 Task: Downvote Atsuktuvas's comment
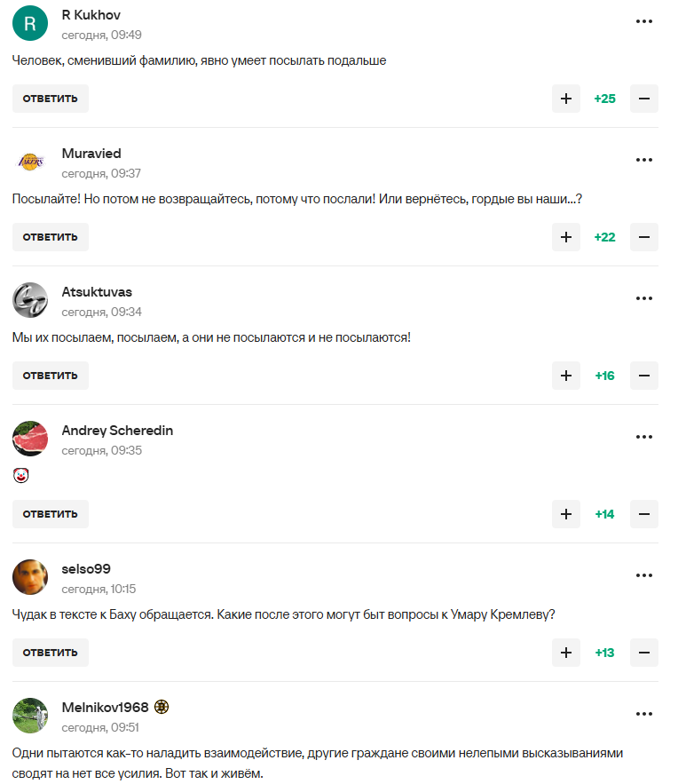coord(644,376)
